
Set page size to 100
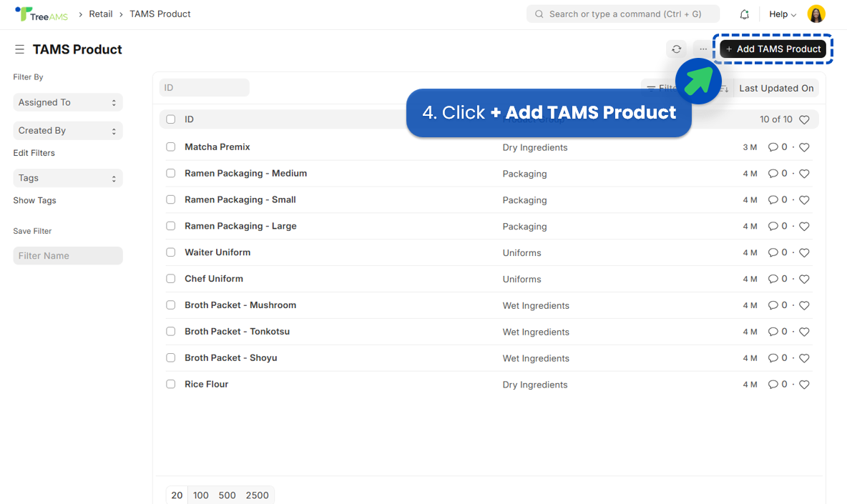(201, 495)
